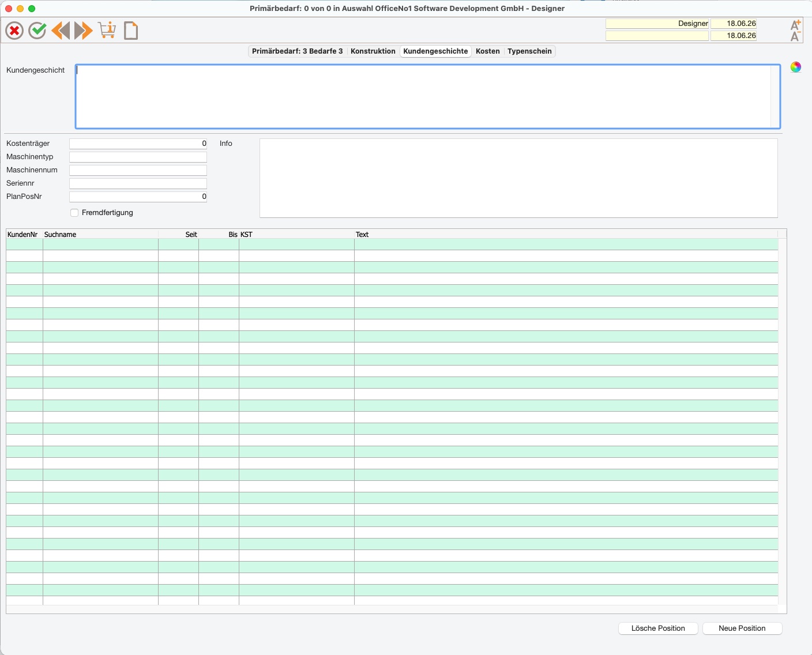Increase font size with A+ icon
This screenshot has height=655, width=812.
point(796,25)
